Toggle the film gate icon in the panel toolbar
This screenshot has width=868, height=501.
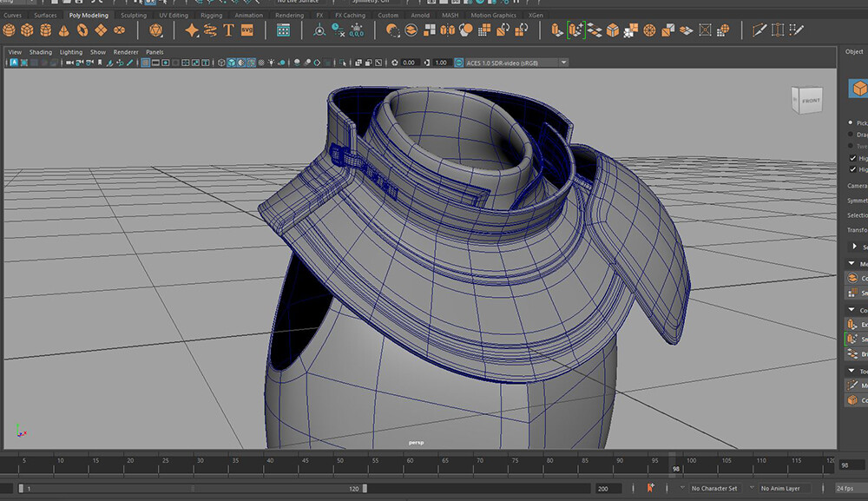(155, 63)
